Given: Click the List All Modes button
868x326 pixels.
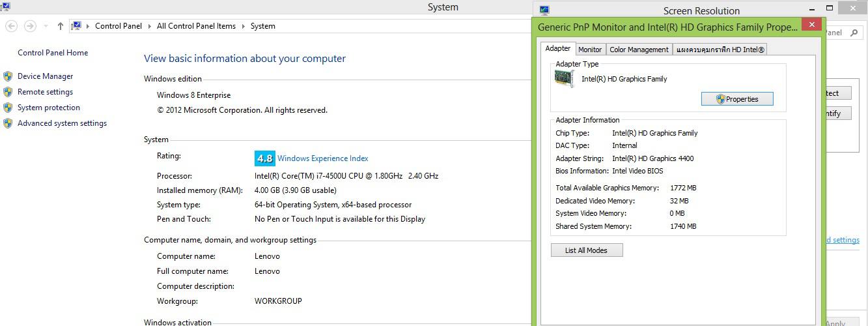Looking at the screenshot, I should coord(587,250).
